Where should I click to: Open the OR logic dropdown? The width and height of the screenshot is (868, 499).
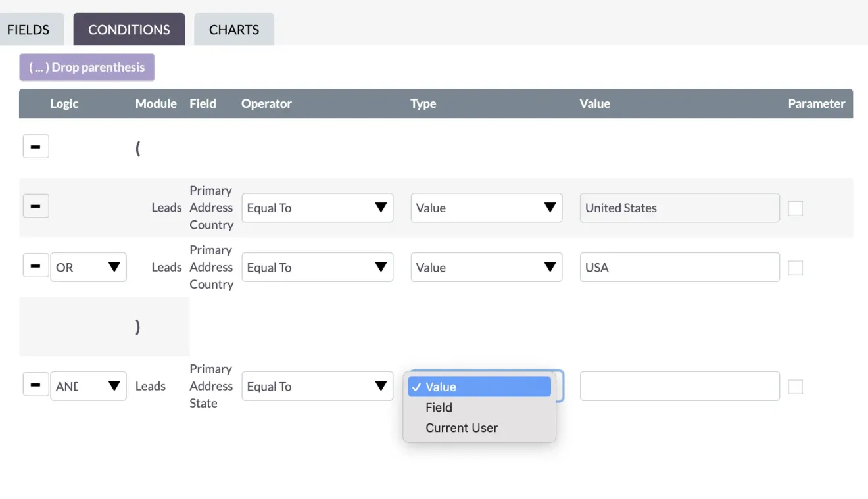click(114, 267)
